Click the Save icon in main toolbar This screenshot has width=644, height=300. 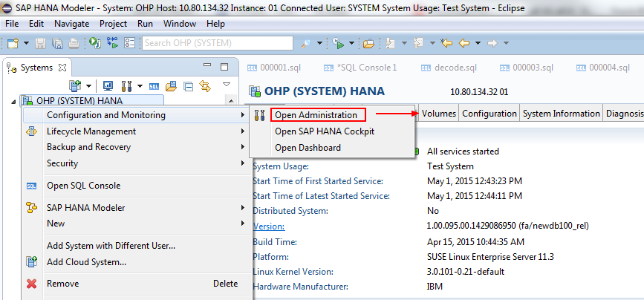(x=41, y=43)
